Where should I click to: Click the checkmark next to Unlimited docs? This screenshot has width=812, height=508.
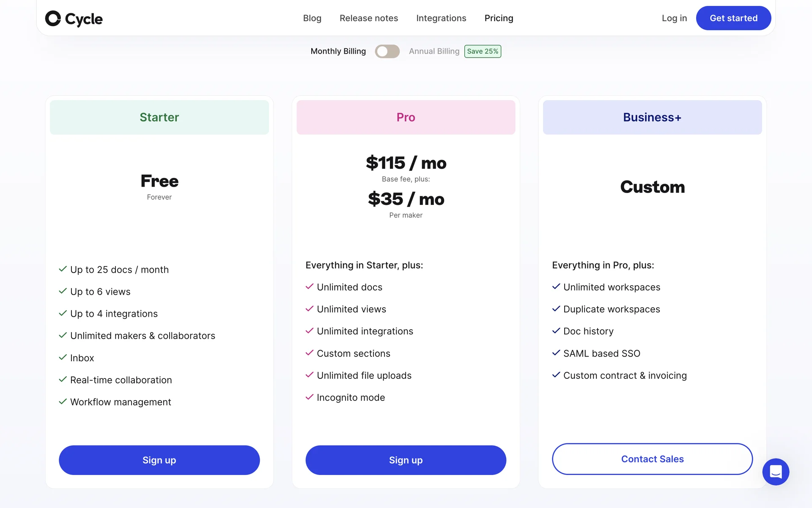(310, 287)
